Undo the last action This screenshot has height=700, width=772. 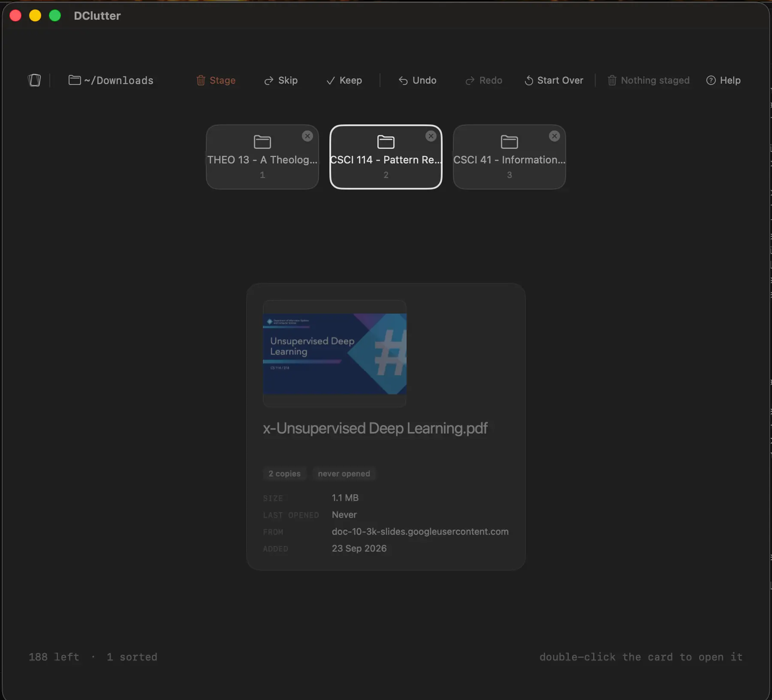click(417, 80)
